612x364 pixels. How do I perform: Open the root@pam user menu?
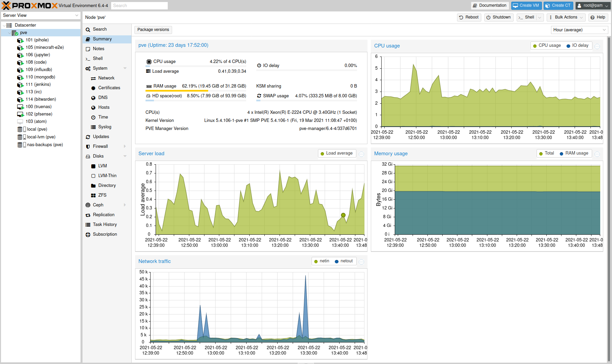(x=592, y=6)
